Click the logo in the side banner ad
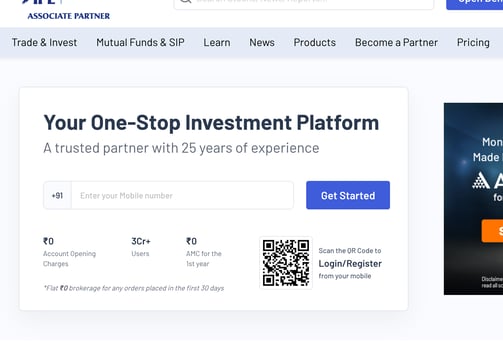The width and height of the screenshot is (503, 360). coord(487,181)
